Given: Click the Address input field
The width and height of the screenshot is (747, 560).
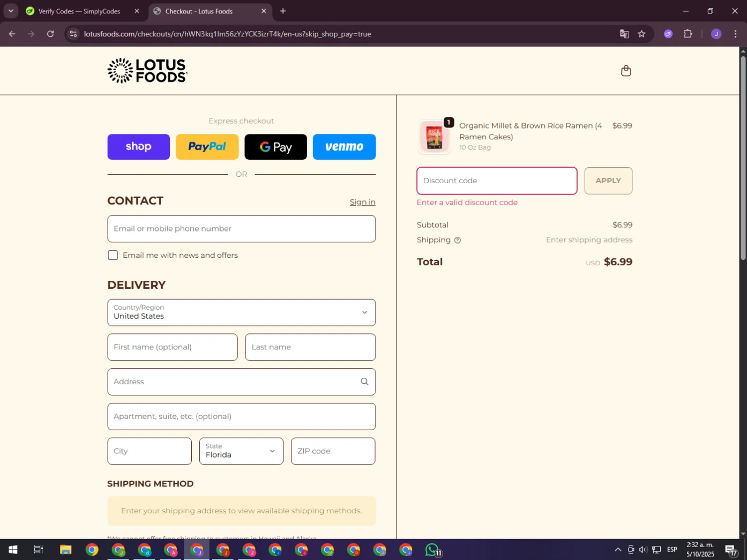Looking at the screenshot, I should [242, 382].
